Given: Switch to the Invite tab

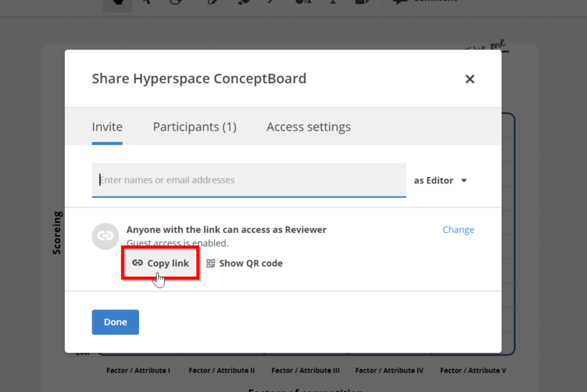Looking at the screenshot, I should tap(107, 127).
